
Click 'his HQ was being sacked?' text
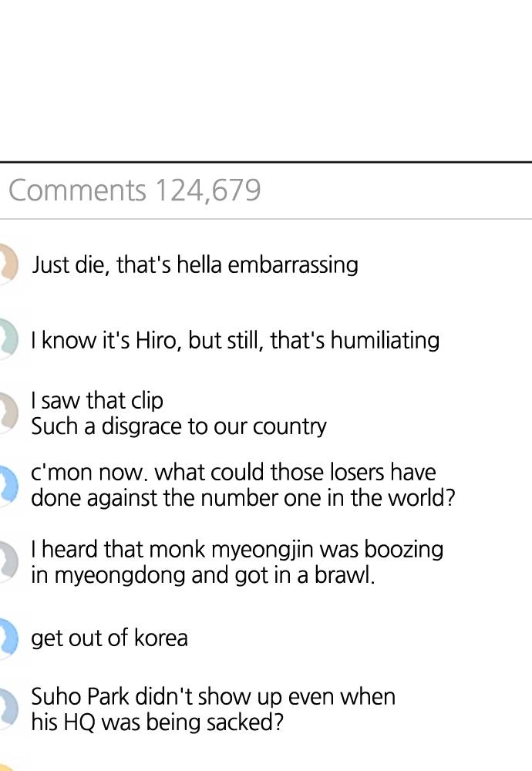157,723
